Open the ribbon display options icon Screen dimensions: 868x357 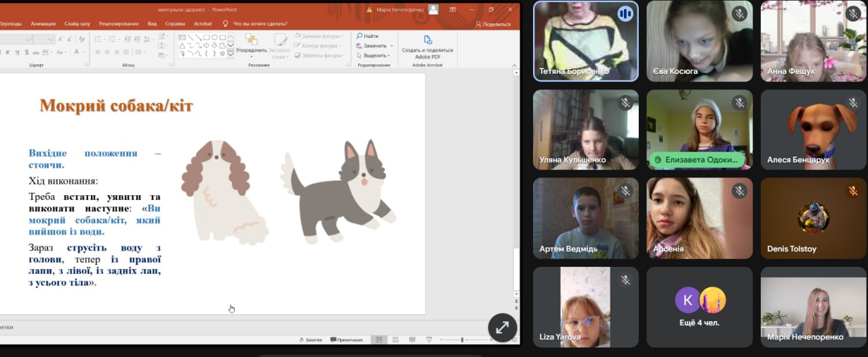452,10
